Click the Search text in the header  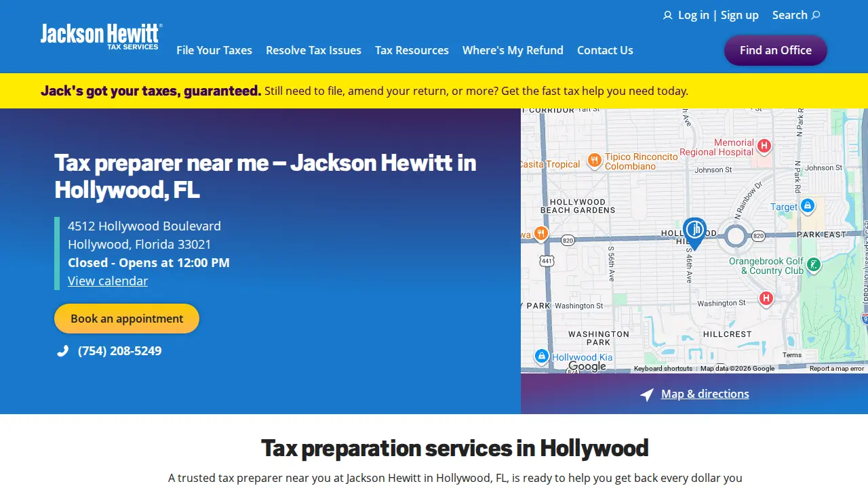(x=790, y=15)
